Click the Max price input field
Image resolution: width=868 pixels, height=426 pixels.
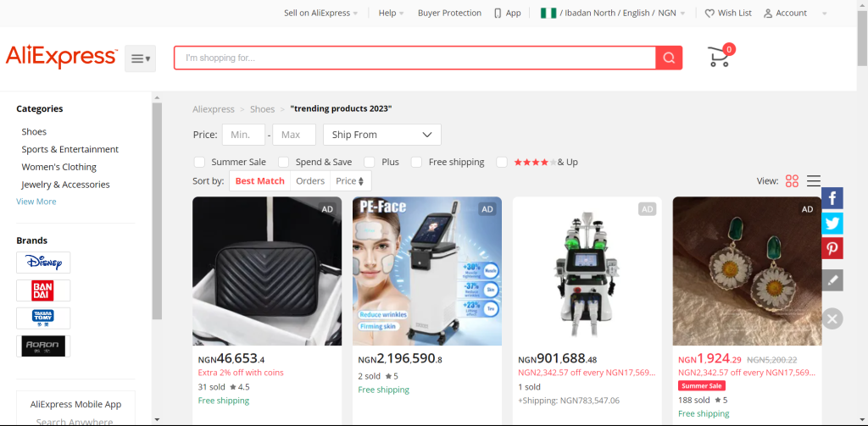pos(293,135)
